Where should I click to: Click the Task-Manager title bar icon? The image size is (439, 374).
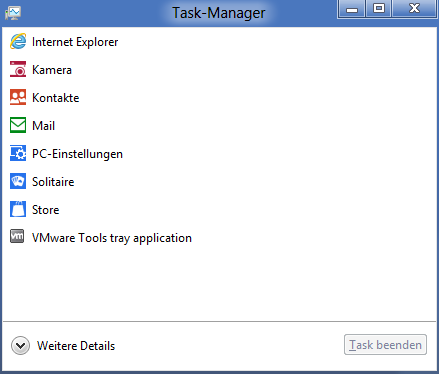click(x=13, y=13)
